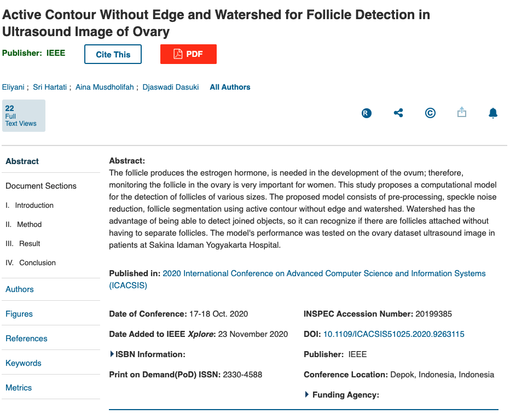Open the Metrics section
The image size is (510, 420).
coord(19,387)
